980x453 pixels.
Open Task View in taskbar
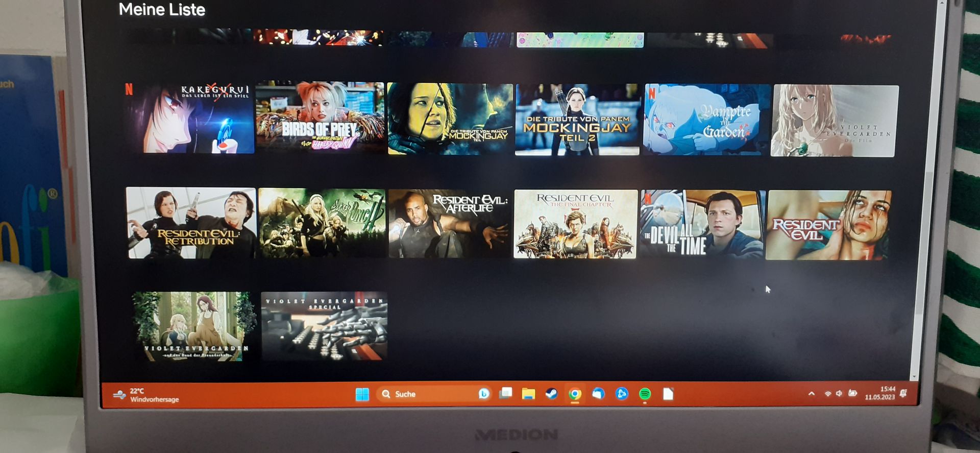(x=505, y=393)
